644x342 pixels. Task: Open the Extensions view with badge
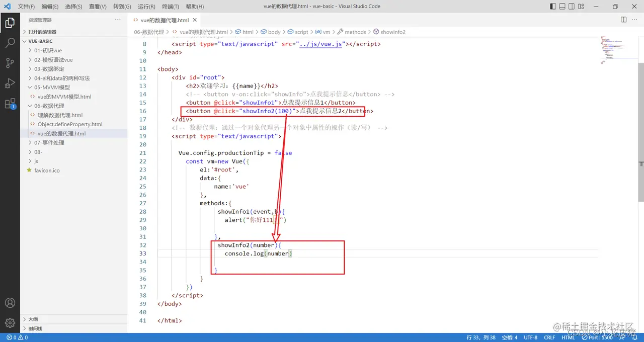[x=10, y=104]
